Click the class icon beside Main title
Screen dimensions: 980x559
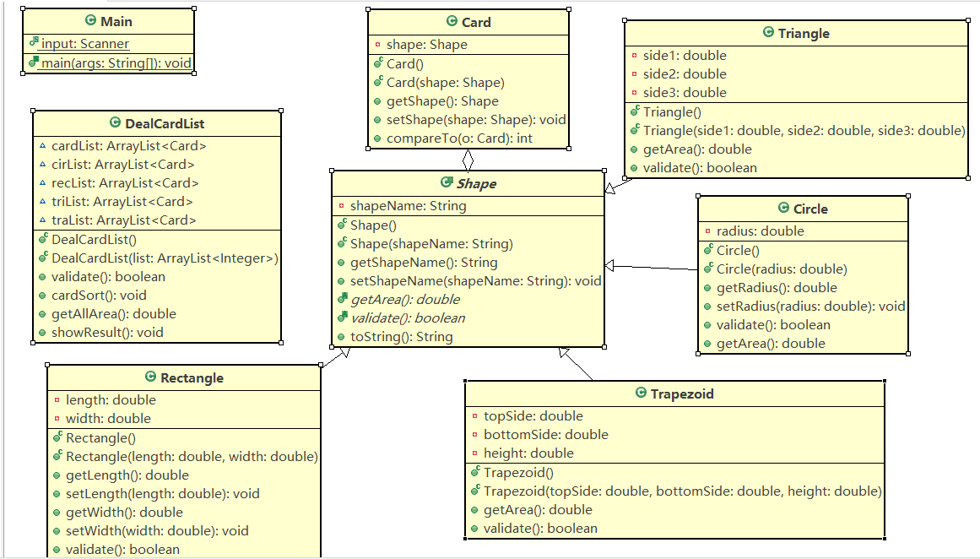pos(90,20)
